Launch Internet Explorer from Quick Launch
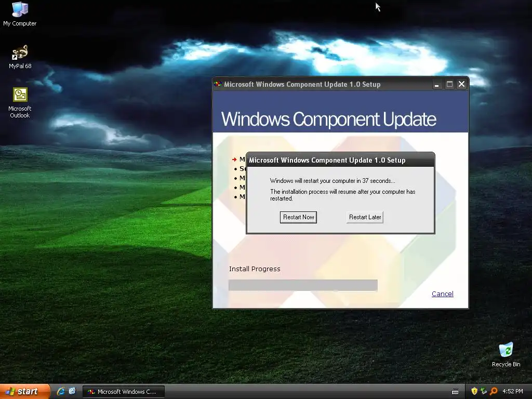Screen dimensions: 532x399 click(61, 391)
